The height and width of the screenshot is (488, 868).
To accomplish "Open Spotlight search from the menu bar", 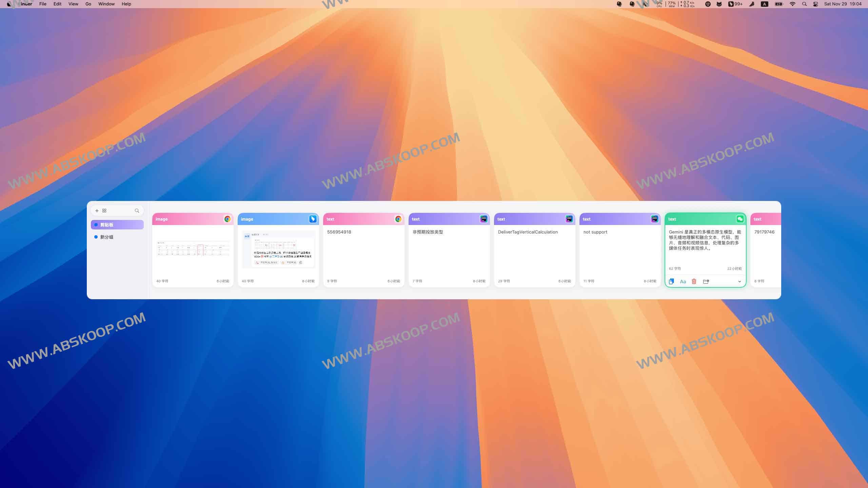I will [804, 4].
